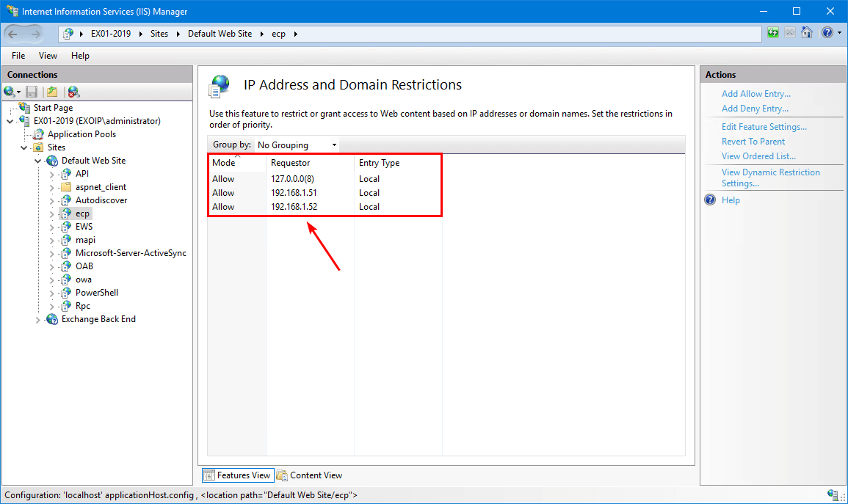Switch to Features View tab
The width and height of the screenshot is (848, 504).
238,475
